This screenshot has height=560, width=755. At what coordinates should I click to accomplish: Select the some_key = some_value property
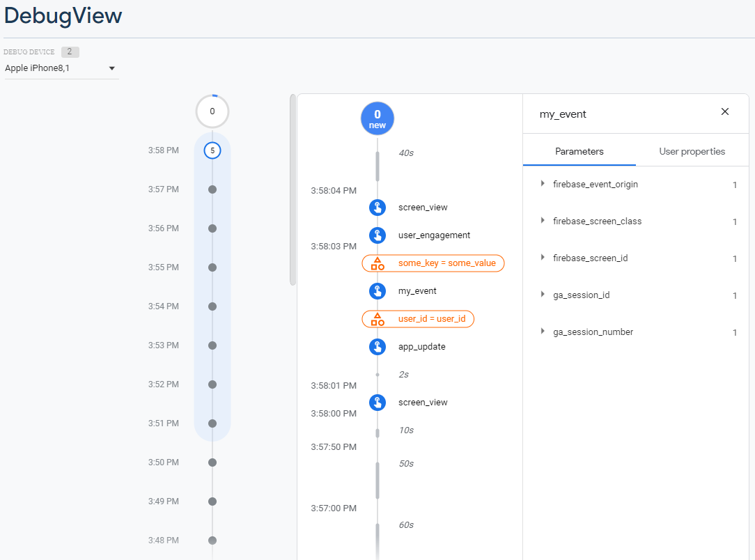click(x=433, y=263)
